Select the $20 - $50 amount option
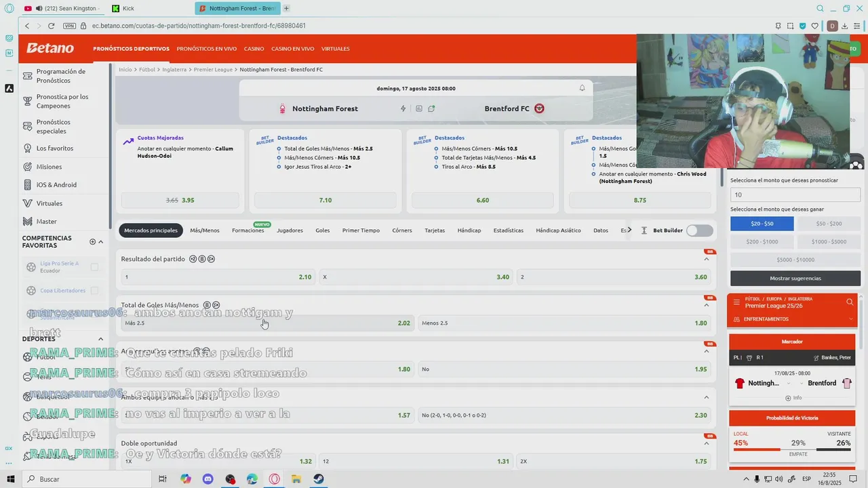The width and height of the screenshot is (868, 488). (762, 224)
